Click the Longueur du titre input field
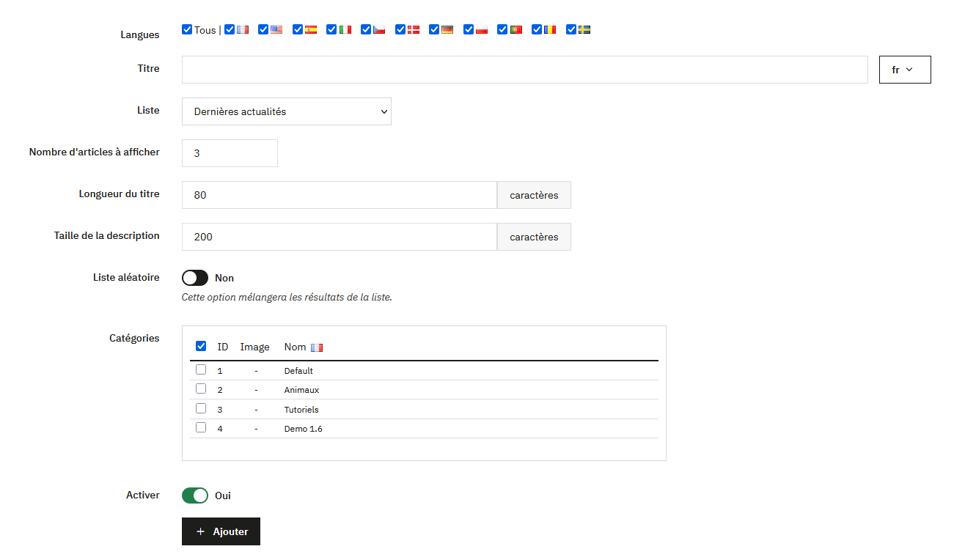The height and width of the screenshot is (560, 965). point(339,195)
